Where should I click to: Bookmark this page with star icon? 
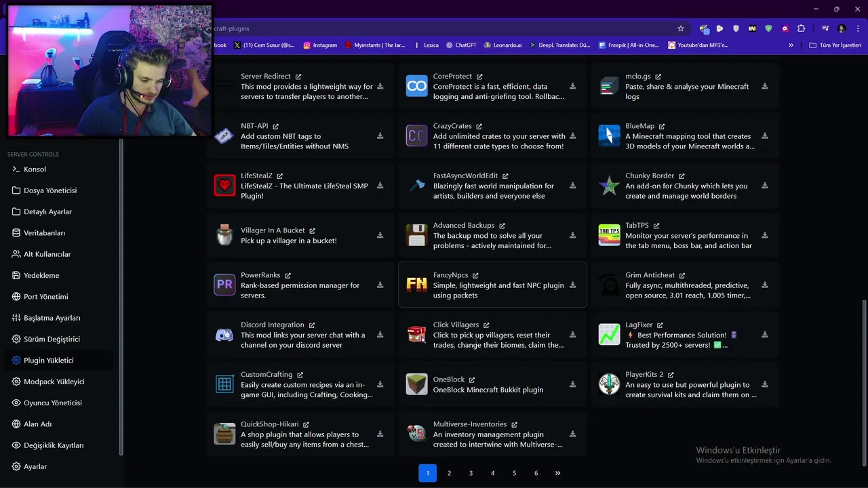click(681, 28)
